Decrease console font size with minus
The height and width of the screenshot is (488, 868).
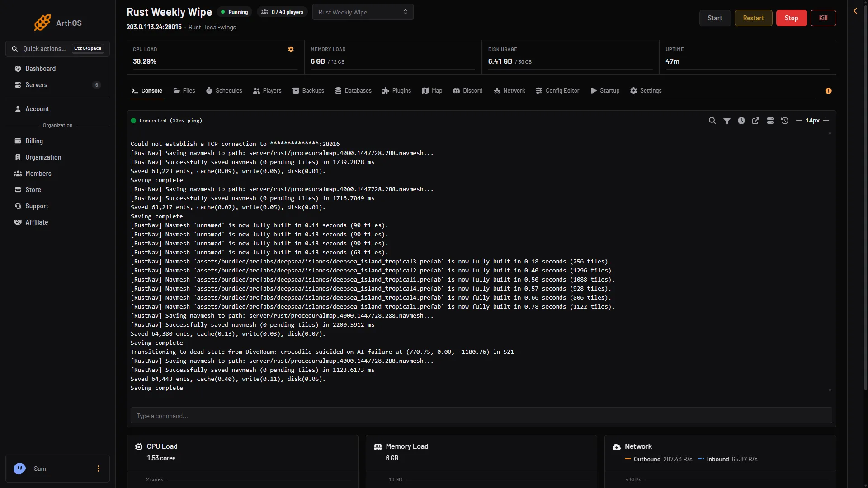point(799,121)
